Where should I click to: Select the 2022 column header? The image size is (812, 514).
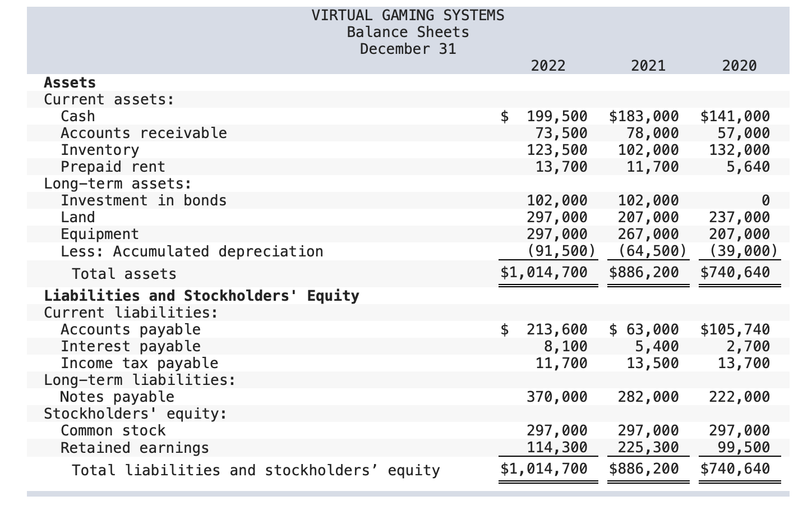point(548,66)
